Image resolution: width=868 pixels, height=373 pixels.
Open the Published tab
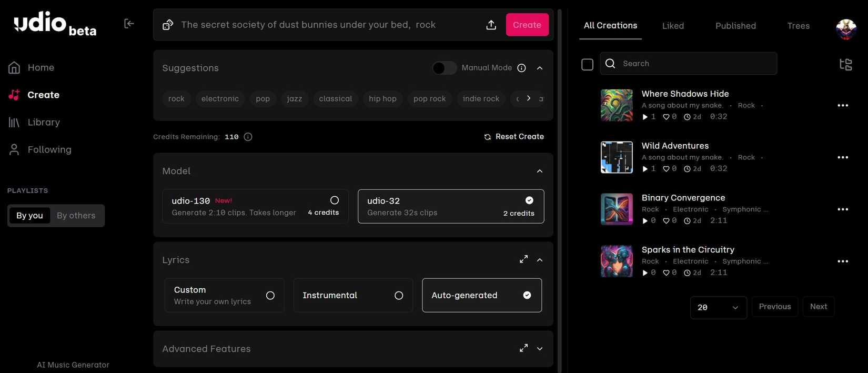735,26
